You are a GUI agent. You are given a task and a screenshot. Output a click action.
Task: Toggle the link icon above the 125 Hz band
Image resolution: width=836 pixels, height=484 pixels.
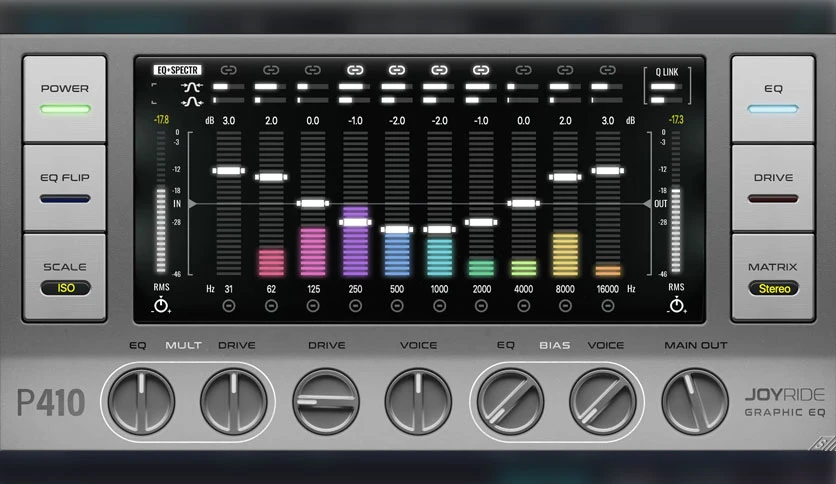point(313,70)
